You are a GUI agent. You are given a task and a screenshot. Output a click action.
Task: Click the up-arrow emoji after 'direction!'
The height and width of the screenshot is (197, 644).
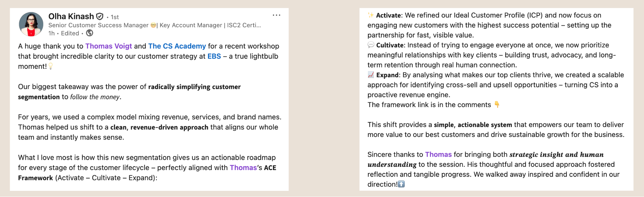pos(402,184)
